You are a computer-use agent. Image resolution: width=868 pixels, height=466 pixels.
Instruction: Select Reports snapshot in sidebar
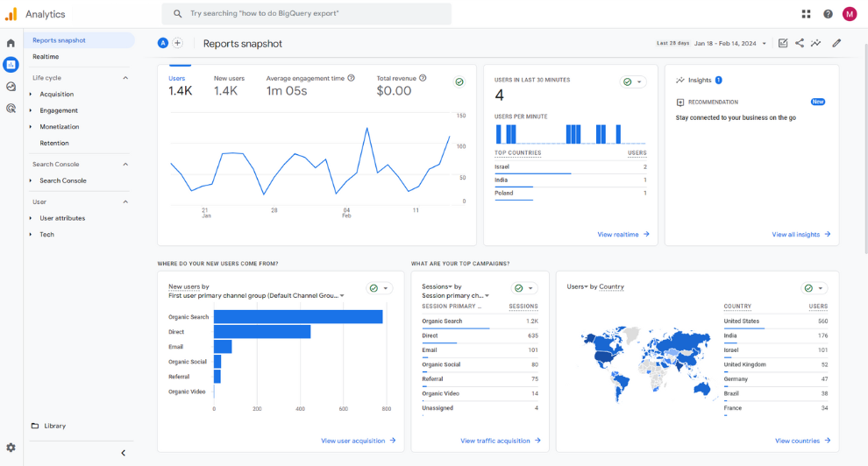(79, 40)
